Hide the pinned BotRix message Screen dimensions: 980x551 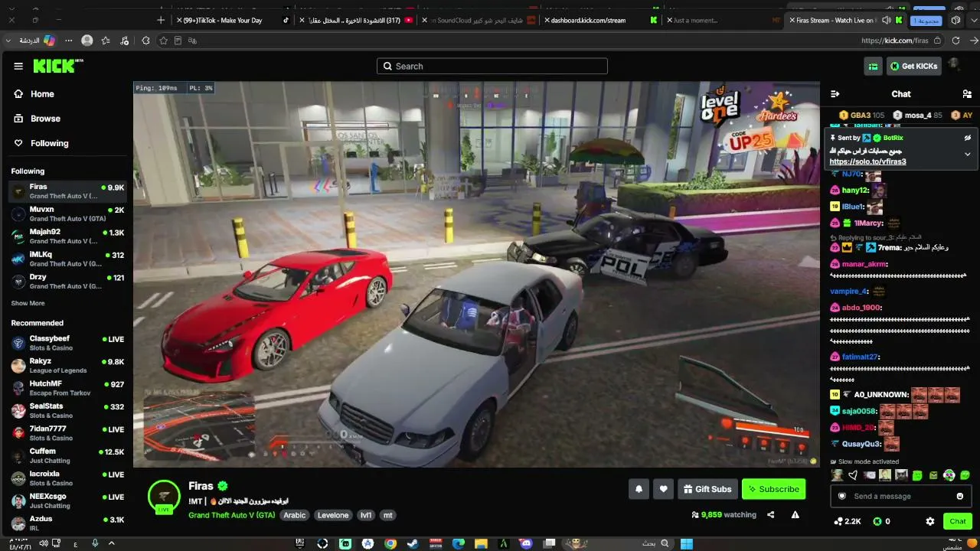(967, 138)
